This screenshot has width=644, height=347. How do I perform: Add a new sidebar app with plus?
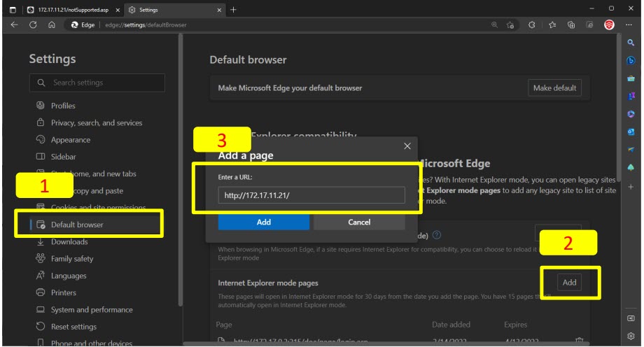click(x=631, y=187)
